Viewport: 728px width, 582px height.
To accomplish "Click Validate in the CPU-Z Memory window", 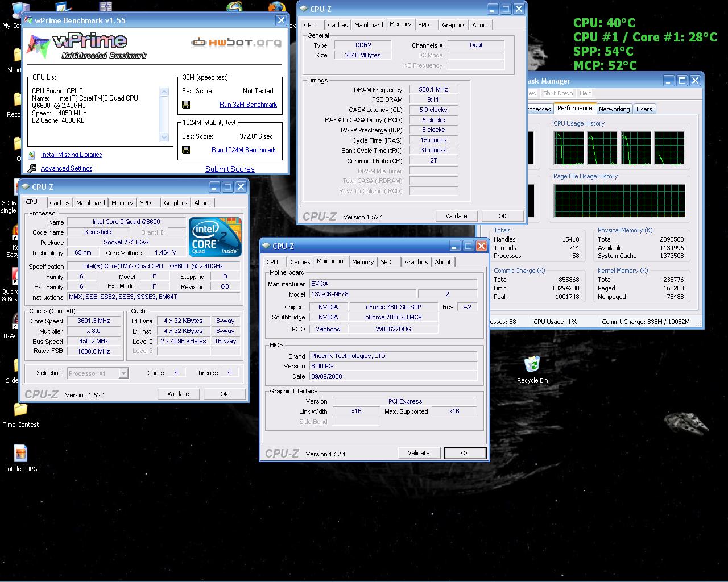I will tap(456, 216).
